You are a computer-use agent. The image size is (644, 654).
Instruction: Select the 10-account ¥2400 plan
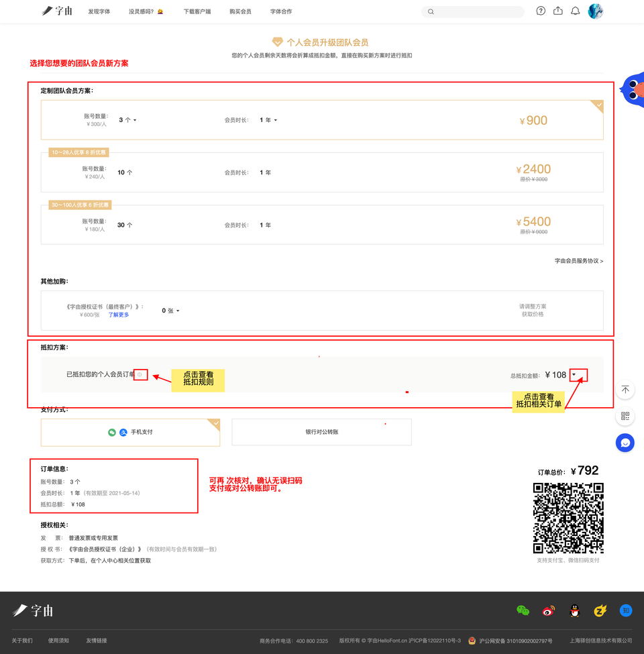pos(322,172)
